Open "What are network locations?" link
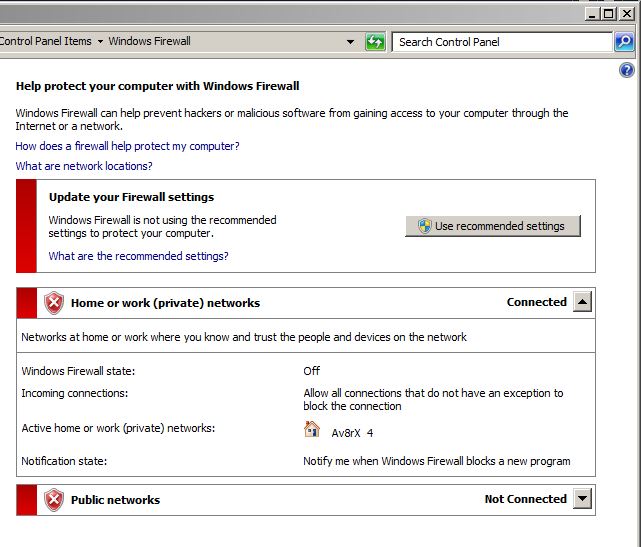The width and height of the screenshot is (641, 547). 84,166
